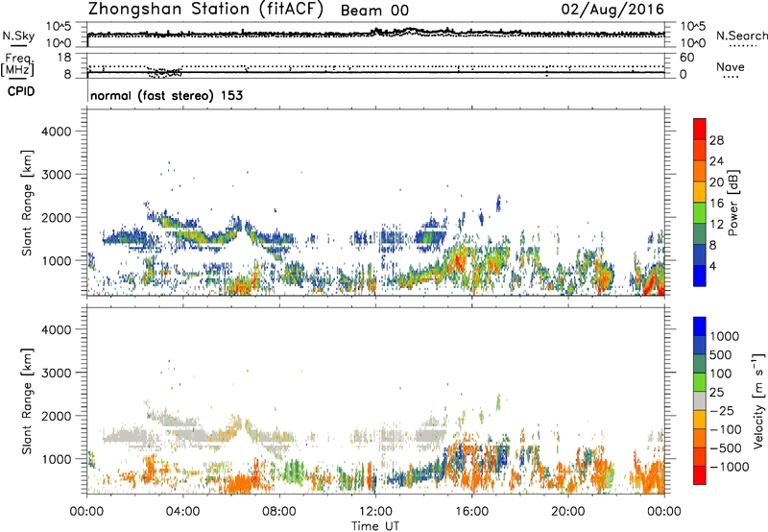Viewport: 768px width, 532px height.
Task: Click the '18' frequency axis tick
Action: (64, 58)
